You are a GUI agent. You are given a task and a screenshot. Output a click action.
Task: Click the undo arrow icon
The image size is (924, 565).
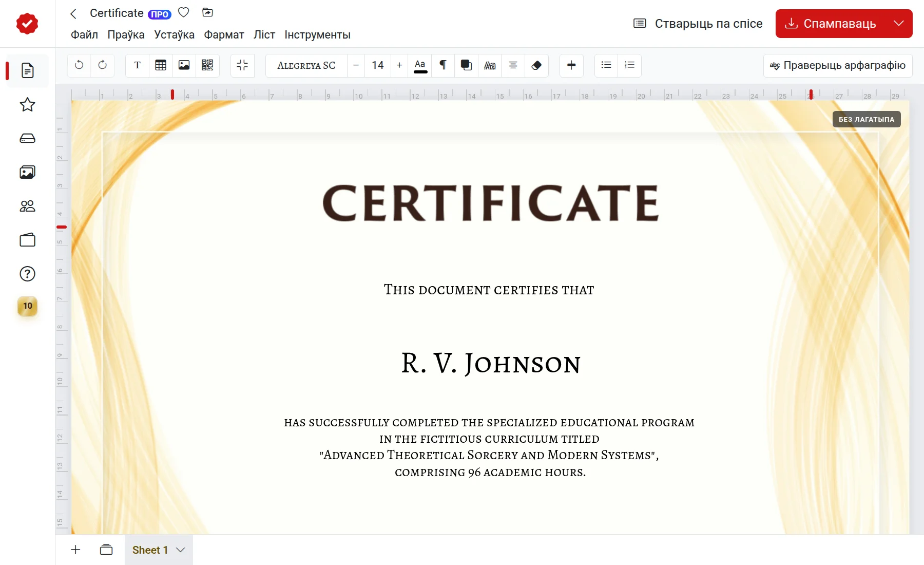click(x=79, y=65)
